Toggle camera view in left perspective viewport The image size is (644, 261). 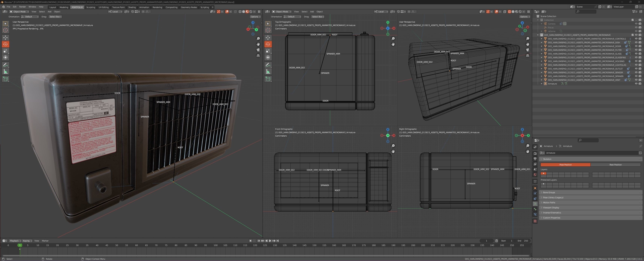(x=258, y=50)
